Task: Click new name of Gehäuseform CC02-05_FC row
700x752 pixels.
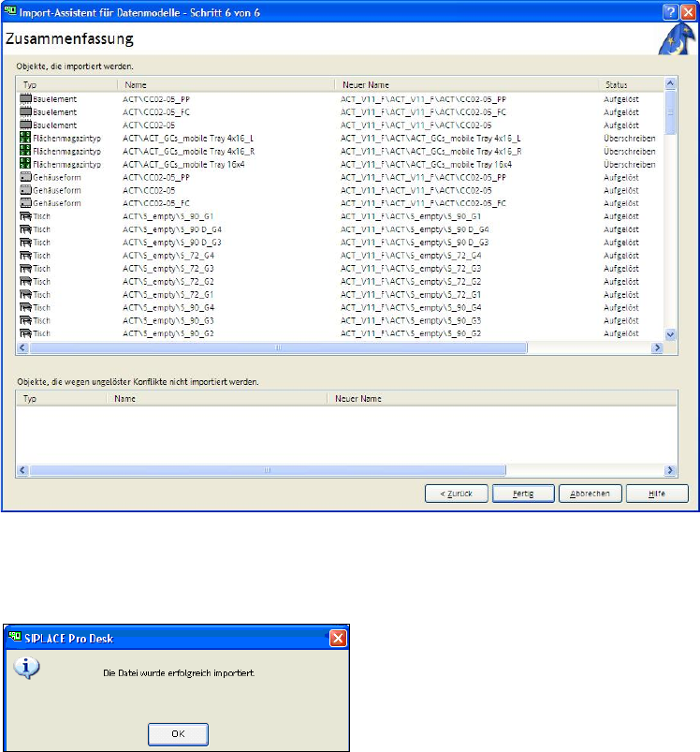Action: (x=423, y=203)
